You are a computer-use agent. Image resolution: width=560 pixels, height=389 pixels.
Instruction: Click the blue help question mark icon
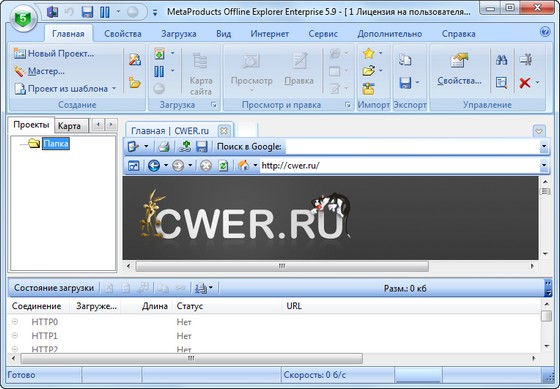point(545,32)
